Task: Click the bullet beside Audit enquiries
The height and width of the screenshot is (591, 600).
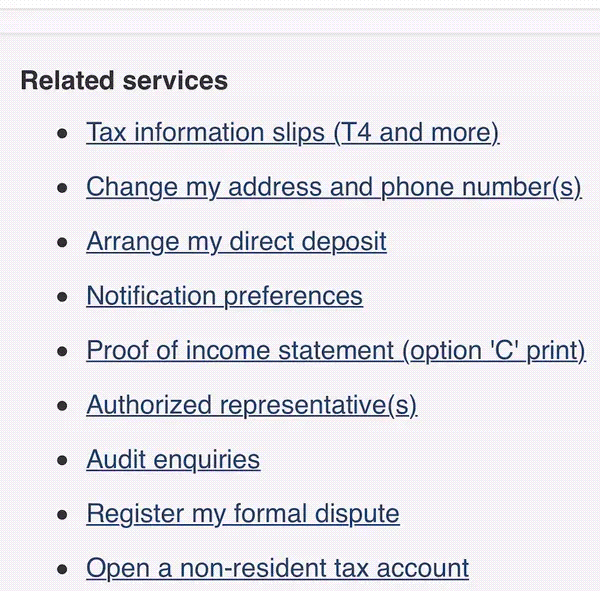Action: coord(64,461)
